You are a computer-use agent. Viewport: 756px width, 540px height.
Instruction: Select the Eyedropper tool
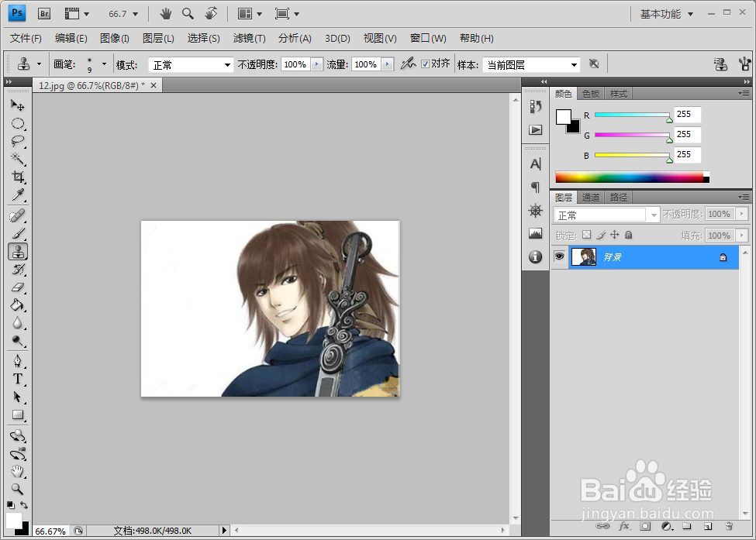[18, 194]
